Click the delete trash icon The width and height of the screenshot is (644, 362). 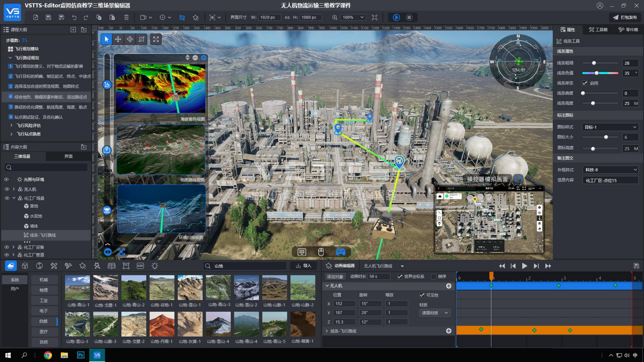click(x=126, y=17)
